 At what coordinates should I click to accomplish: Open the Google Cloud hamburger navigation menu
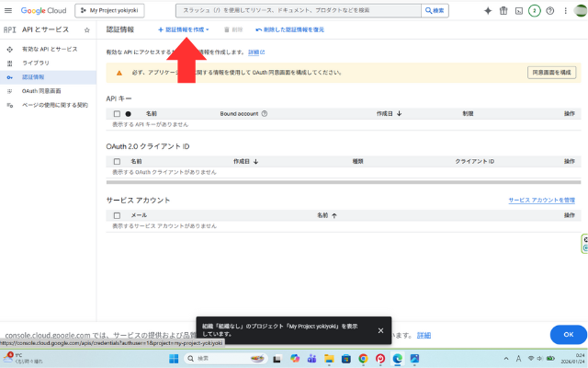click(x=9, y=10)
